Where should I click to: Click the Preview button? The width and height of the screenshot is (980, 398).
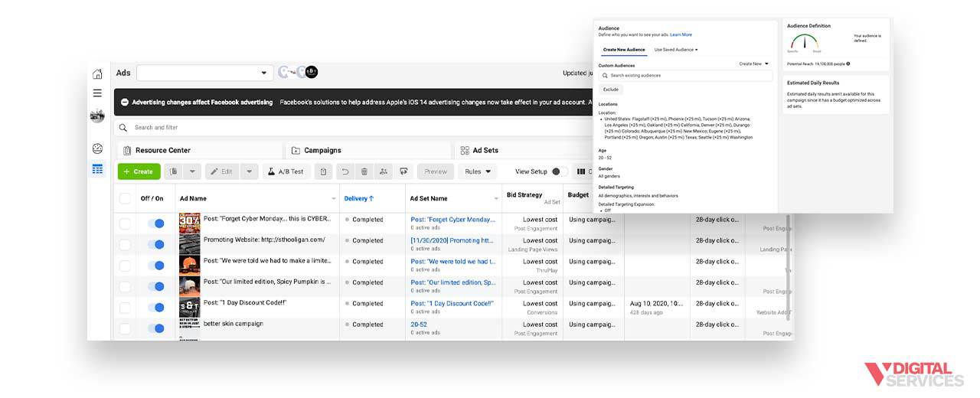pyautogui.click(x=436, y=171)
